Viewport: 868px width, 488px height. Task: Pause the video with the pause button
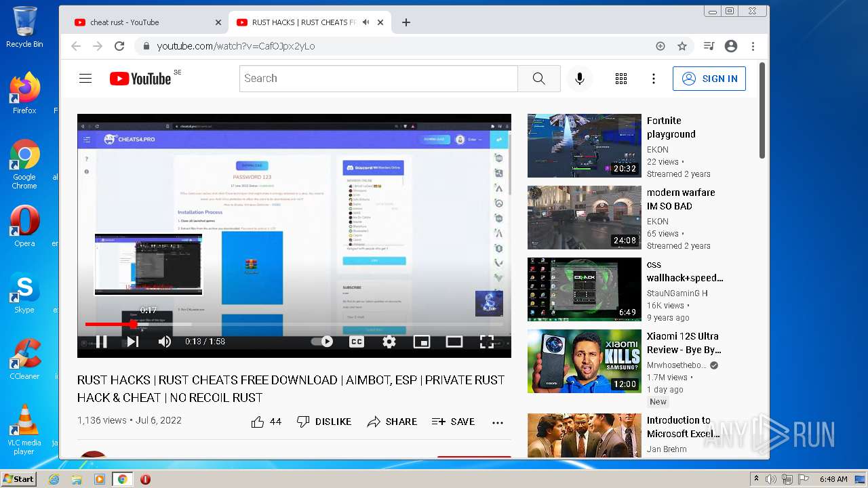pos(101,342)
